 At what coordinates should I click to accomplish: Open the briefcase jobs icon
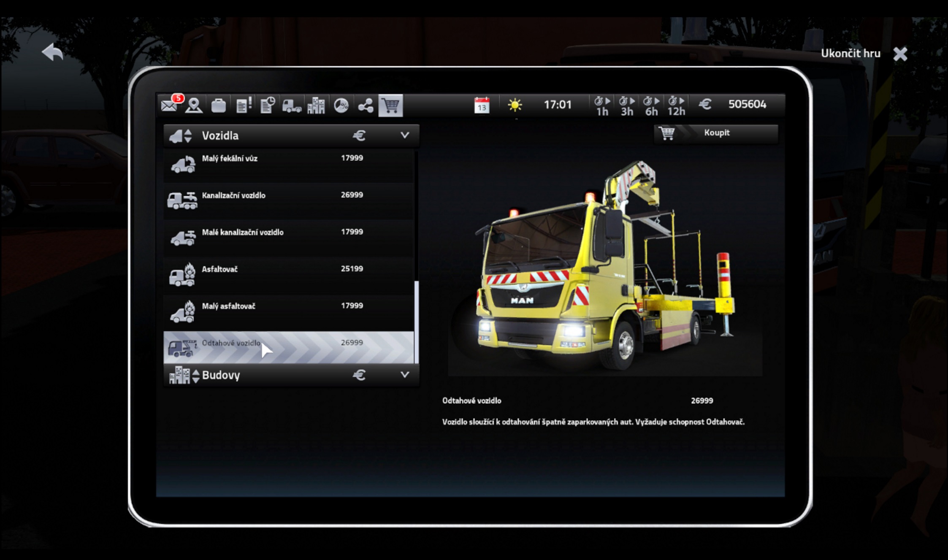218,106
